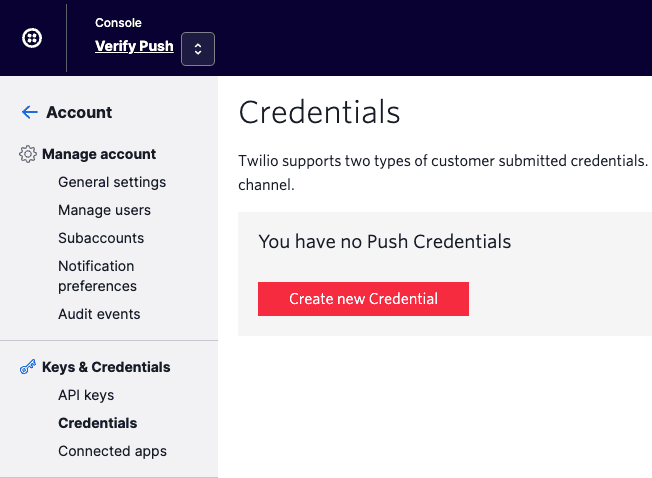View Audit events

[99, 314]
